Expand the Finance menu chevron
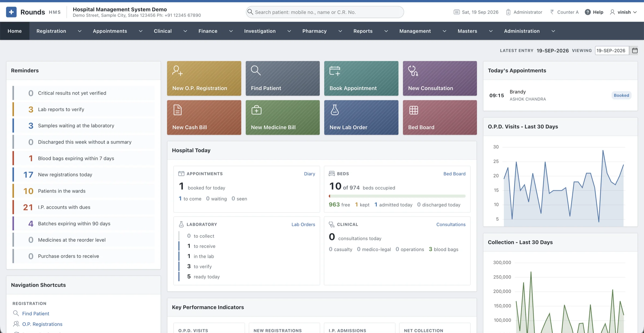 [x=231, y=31]
